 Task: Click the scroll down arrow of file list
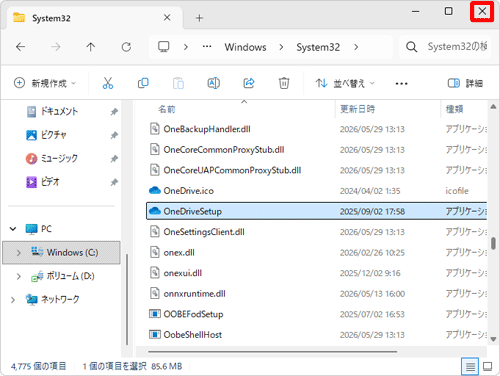coord(493,339)
